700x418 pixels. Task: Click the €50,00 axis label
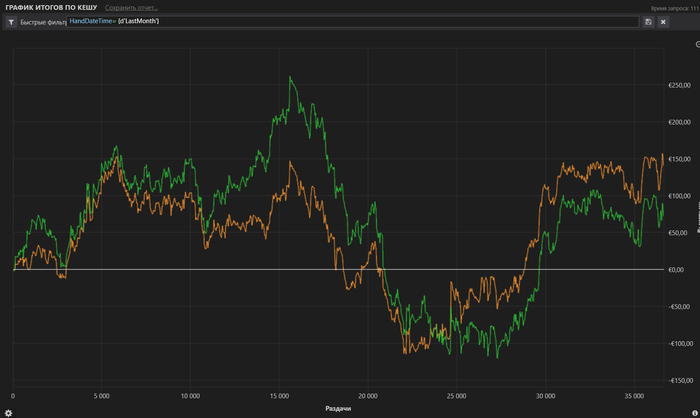point(678,233)
